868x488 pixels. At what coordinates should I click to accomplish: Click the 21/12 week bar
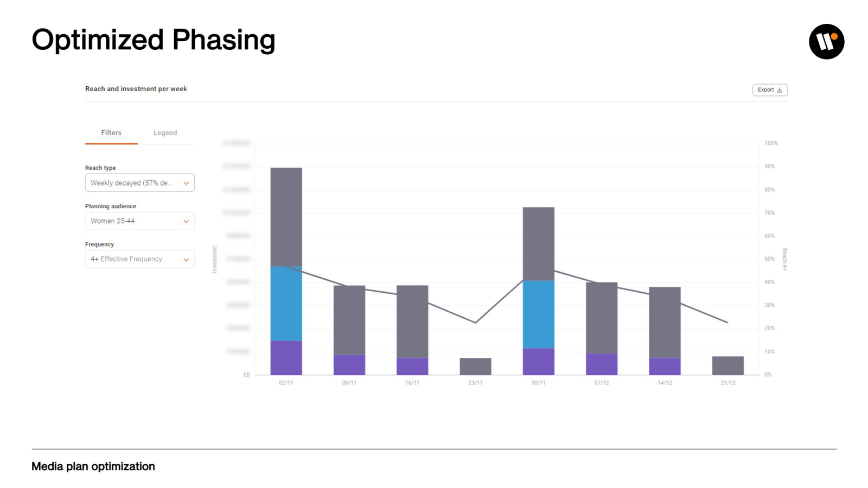tap(727, 366)
